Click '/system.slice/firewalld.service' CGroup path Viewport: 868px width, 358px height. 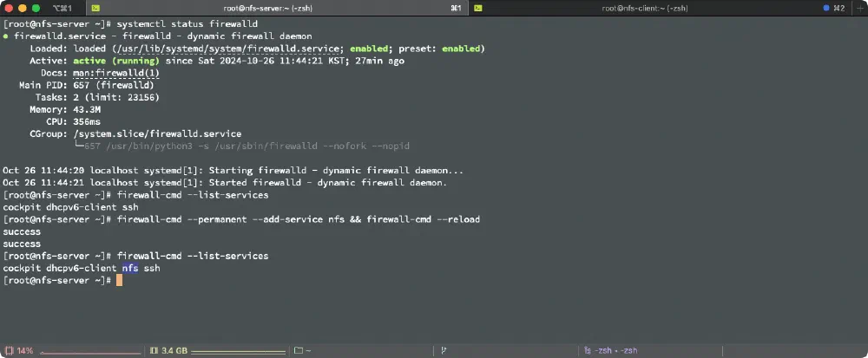click(x=157, y=133)
